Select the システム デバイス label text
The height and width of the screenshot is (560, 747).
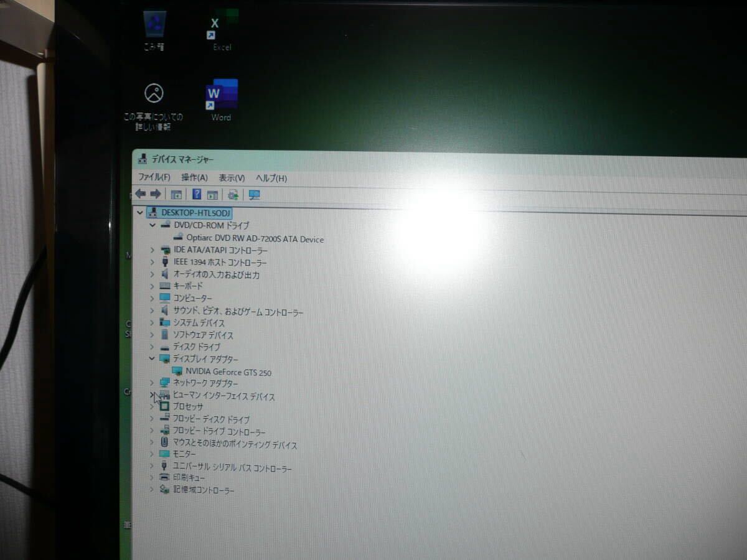coord(199,323)
